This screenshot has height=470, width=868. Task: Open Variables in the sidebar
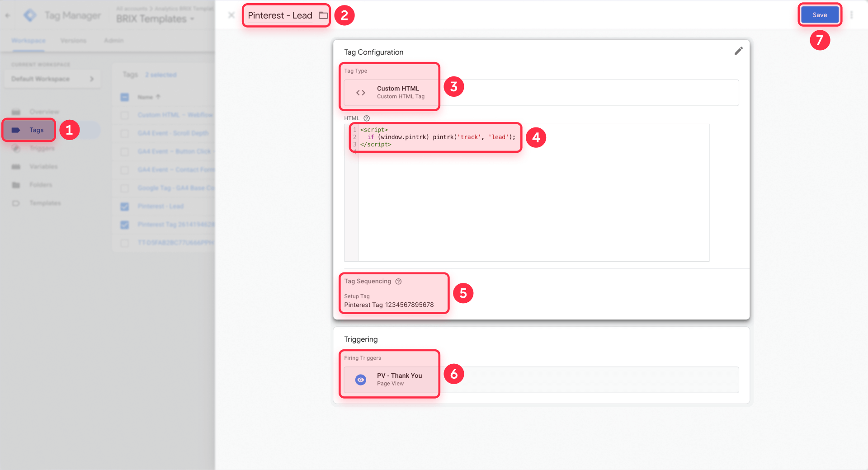[x=43, y=167]
